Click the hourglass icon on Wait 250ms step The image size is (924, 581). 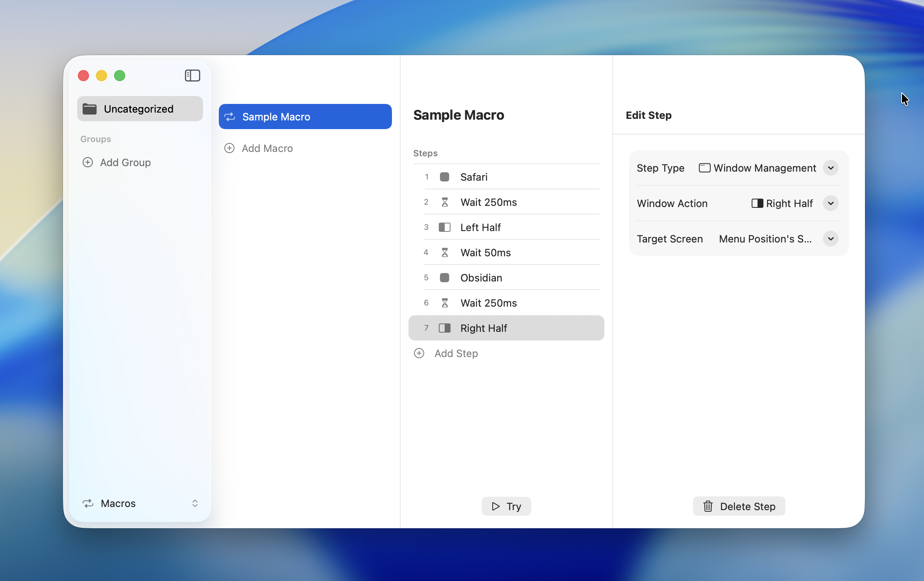pyautogui.click(x=445, y=202)
